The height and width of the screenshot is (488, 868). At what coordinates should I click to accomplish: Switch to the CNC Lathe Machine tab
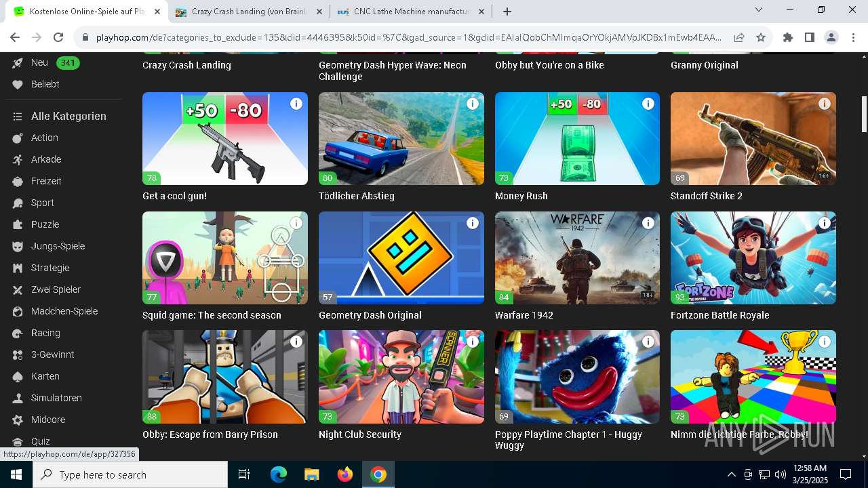click(412, 12)
